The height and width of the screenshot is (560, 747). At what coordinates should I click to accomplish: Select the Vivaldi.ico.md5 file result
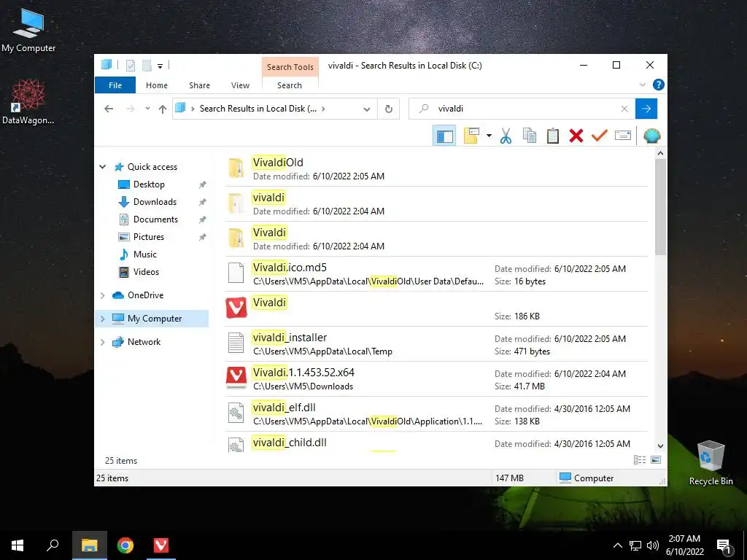(436, 274)
